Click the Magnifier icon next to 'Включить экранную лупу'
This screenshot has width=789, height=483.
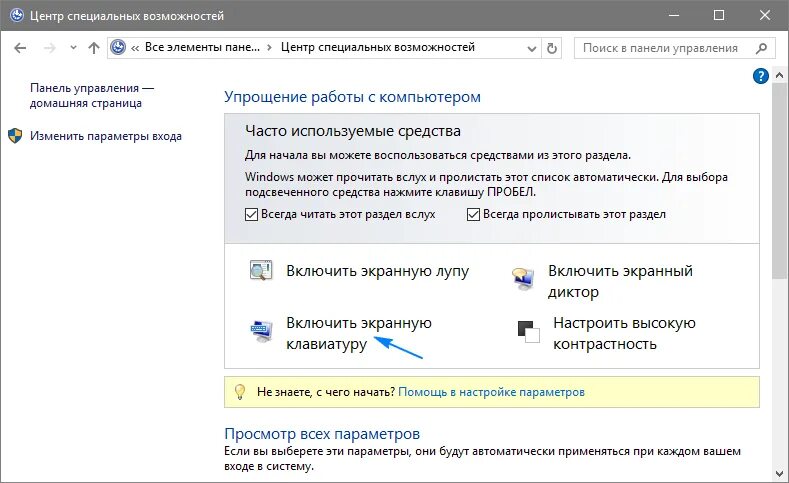[261, 271]
